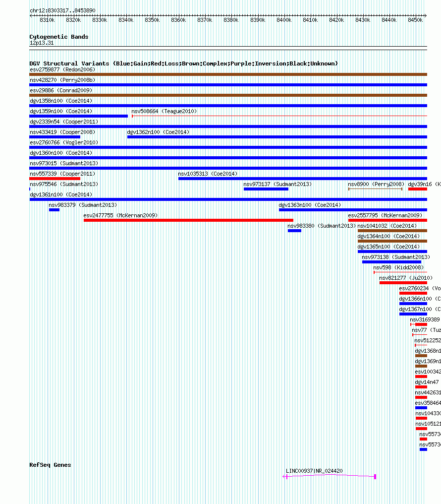The width and height of the screenshot is (441, 504).
Task: Click the 8450k ruler tick label
Action: [415, 20]
